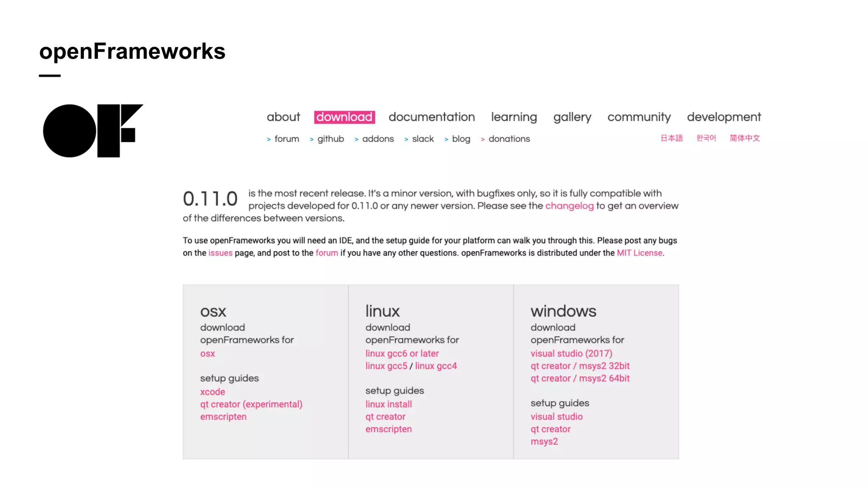Open the about menu item
Viewport: 868px width, 488px height.
coord(283,117)
